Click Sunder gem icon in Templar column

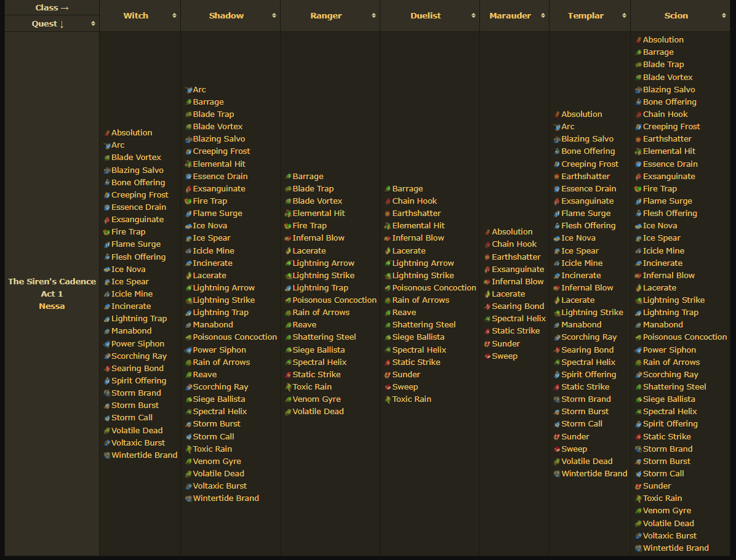pos(557,437)
